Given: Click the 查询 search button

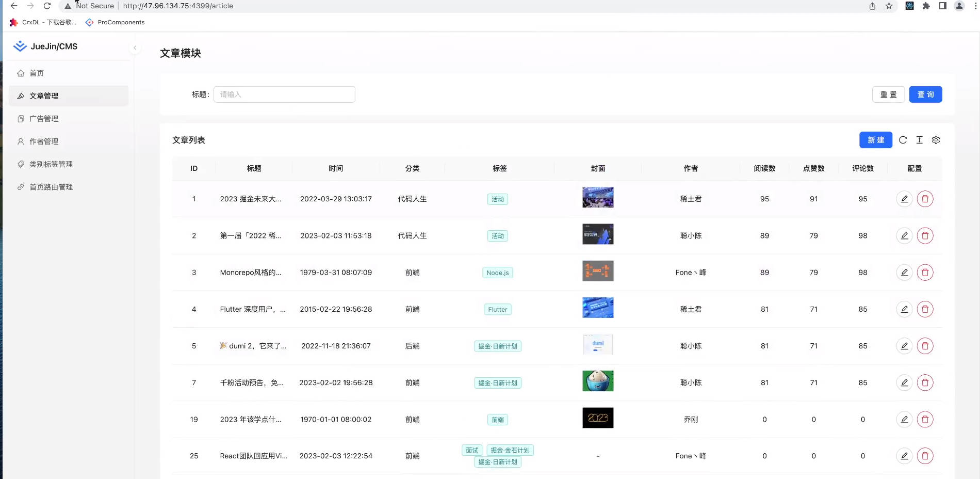Looking at the screenshot, I should point(925,94).
